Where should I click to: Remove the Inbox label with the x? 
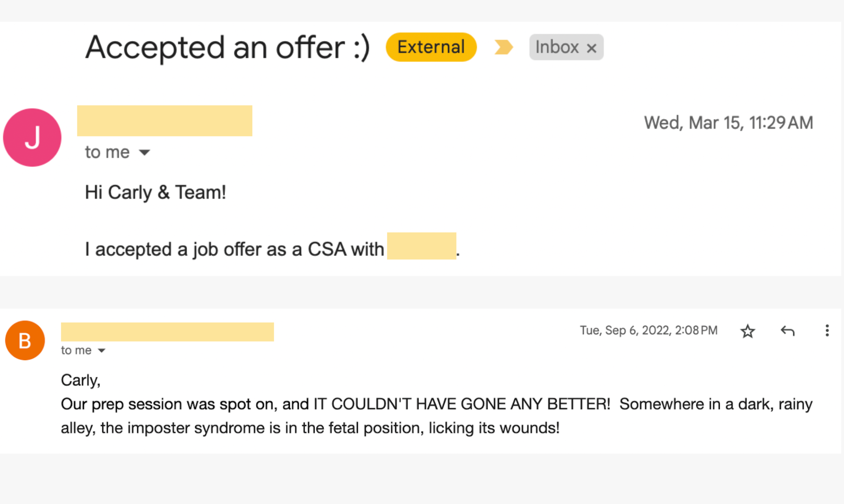click(x=592, y=48)
